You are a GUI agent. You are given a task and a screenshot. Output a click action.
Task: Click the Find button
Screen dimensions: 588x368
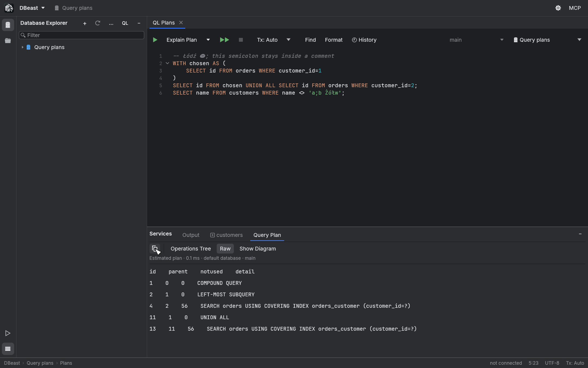310,40
